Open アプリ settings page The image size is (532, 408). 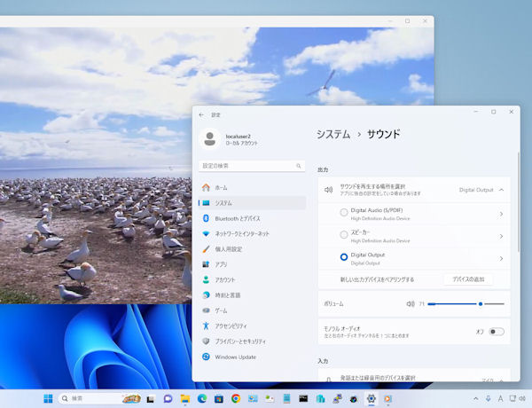pos(253,264)
